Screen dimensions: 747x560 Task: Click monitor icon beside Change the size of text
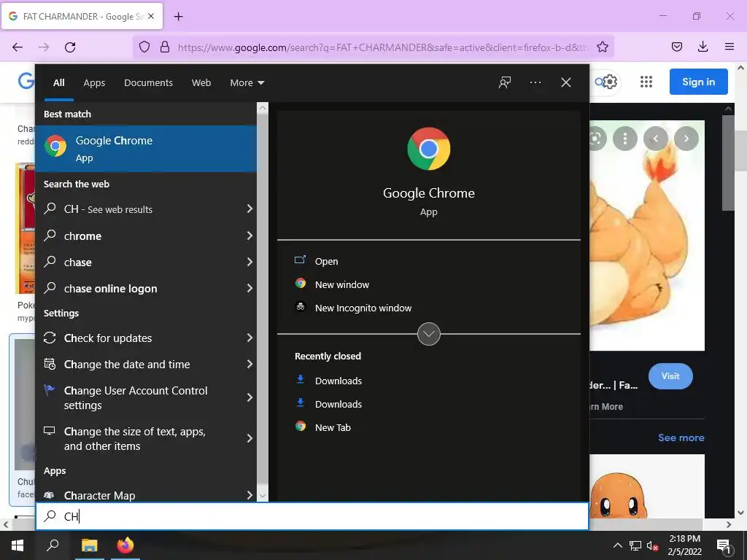tap(49, 431)
